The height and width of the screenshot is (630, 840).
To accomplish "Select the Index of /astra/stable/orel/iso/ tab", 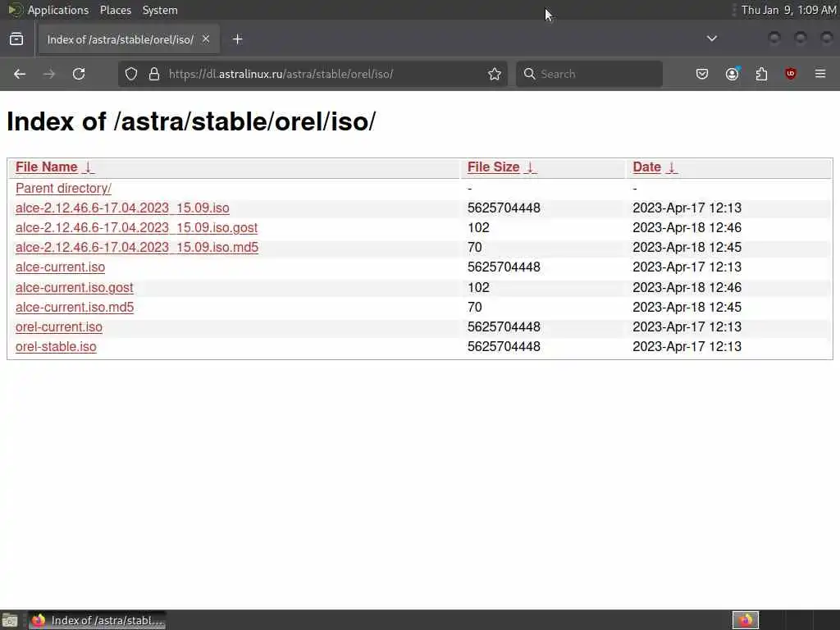I will 129,39.
